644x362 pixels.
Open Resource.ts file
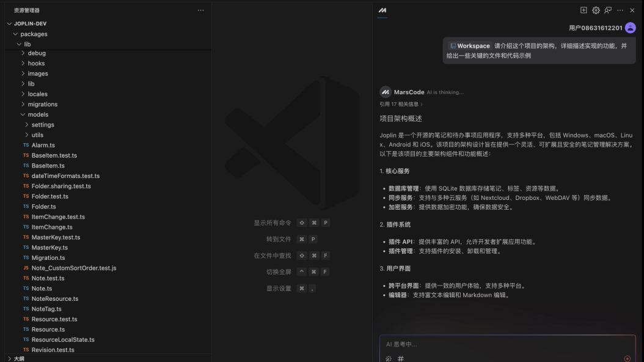(x=48, y=330)
